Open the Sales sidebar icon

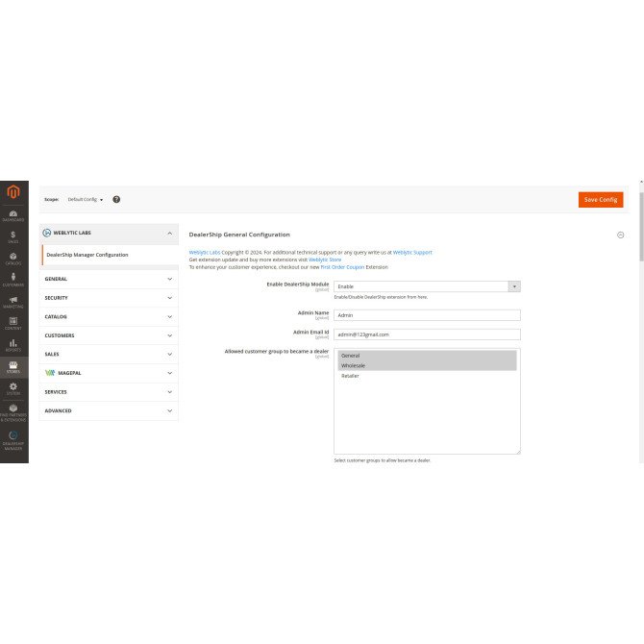point(13,237)
